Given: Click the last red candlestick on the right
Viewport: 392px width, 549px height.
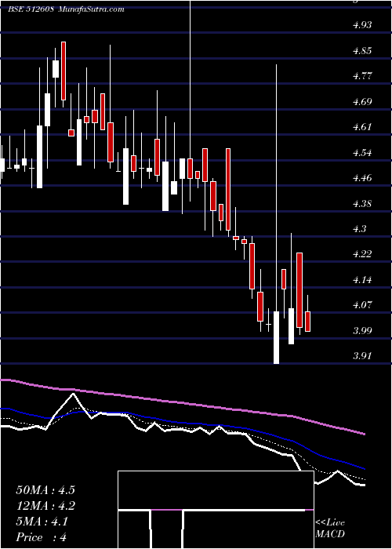Looking at the screenshot, I should click(307, 322).
